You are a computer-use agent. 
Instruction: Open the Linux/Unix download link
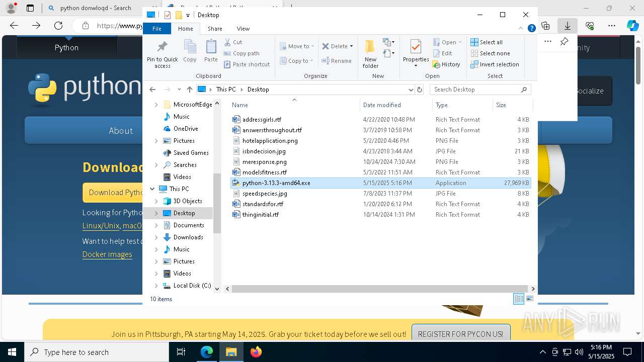click(x=101, y=226)
